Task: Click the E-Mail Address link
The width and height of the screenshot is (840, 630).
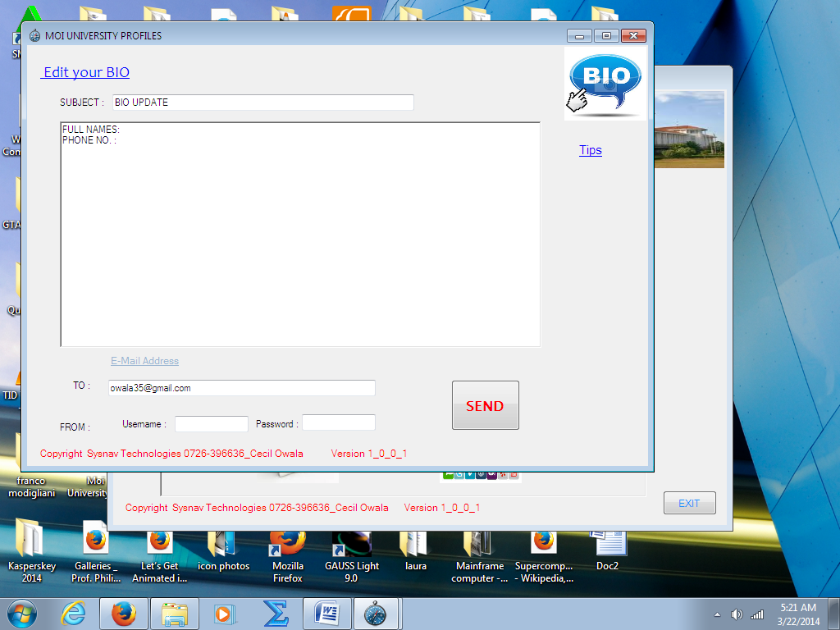Action: (144, 361)
